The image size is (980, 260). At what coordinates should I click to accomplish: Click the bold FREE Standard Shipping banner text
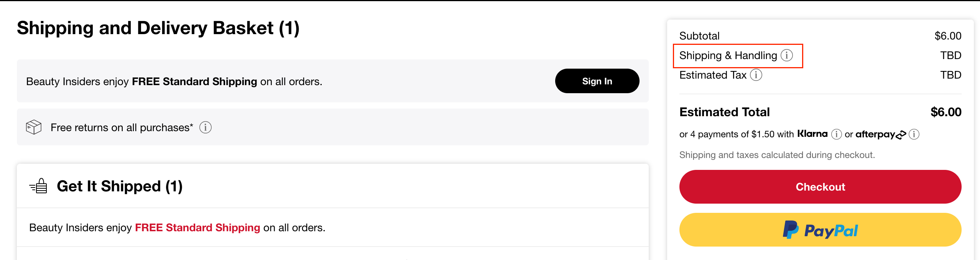coord(194,82)
